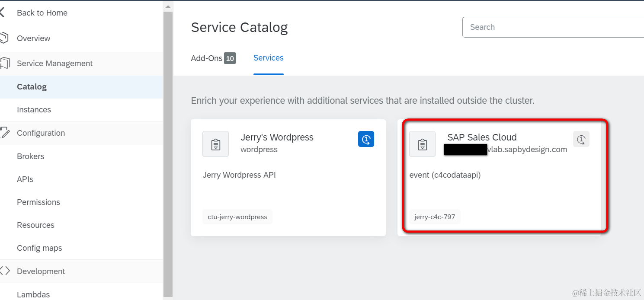This screenshot has width=644, height=300.
Task: Click the Development code brackets icon
Action: point(4,271)
